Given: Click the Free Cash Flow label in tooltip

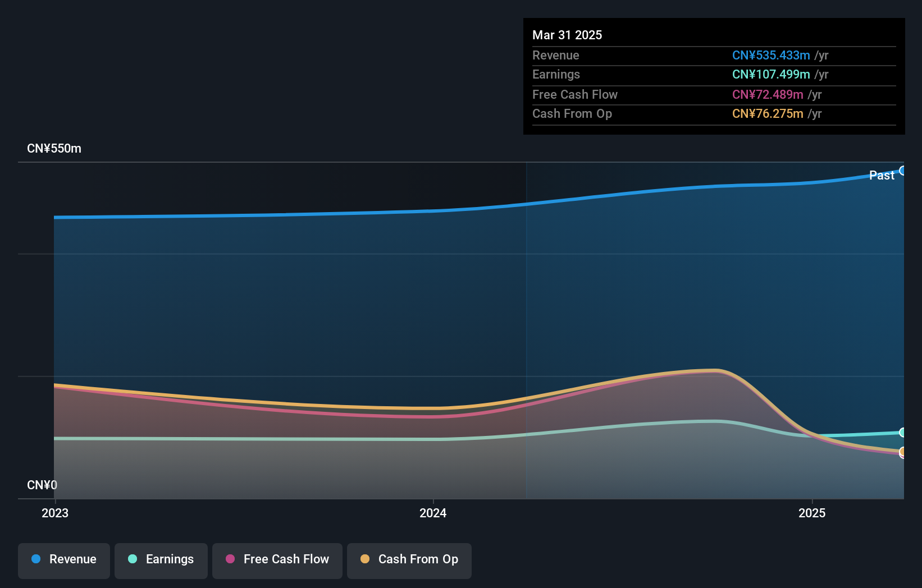Looking at the screenshot, I should pos(575,94).
